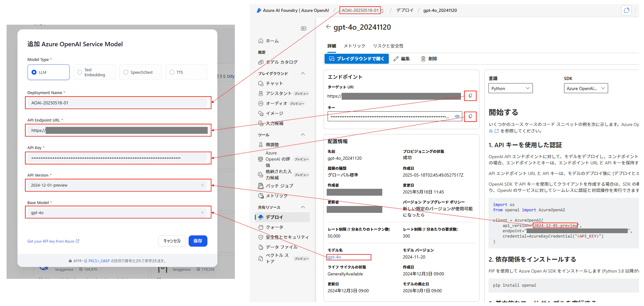This screenshot has width=644, height=306.
Task: Open メトリック in the sidebar menu
Action: [x=276, y=196]
